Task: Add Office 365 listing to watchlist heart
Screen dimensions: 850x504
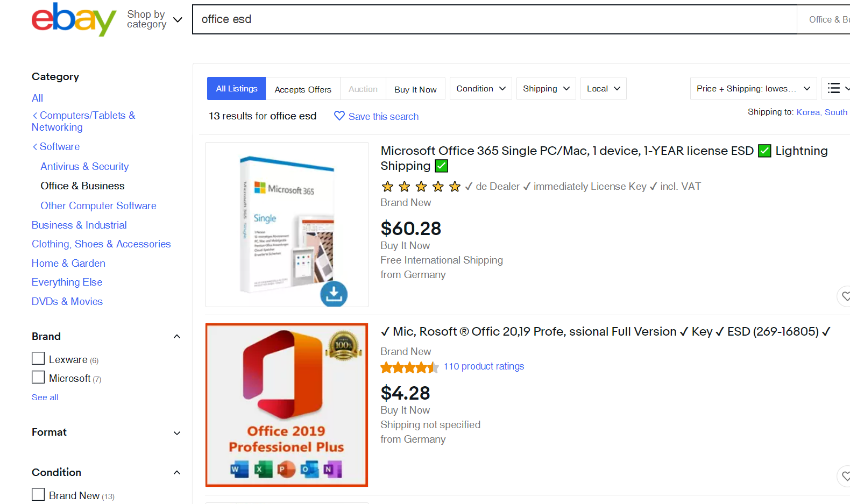Action: click(x=845, y=296)
